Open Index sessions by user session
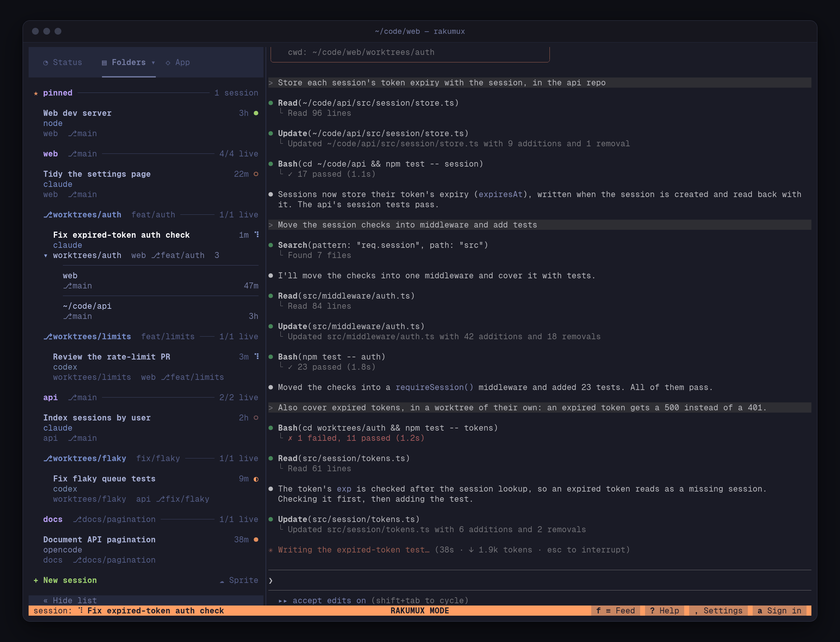This screenshot has width=840, height=642. (146, 428)
